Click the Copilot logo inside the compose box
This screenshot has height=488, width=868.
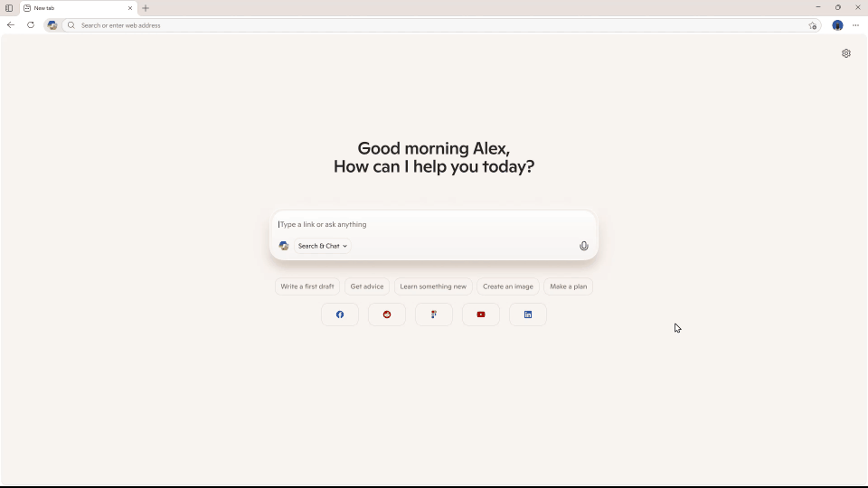[x=284, y=246]
